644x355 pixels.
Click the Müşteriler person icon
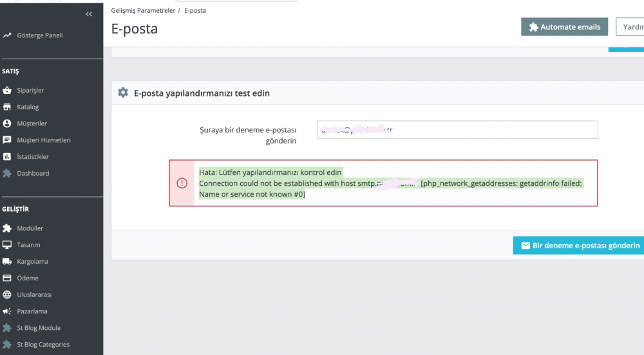click(7, 123)
